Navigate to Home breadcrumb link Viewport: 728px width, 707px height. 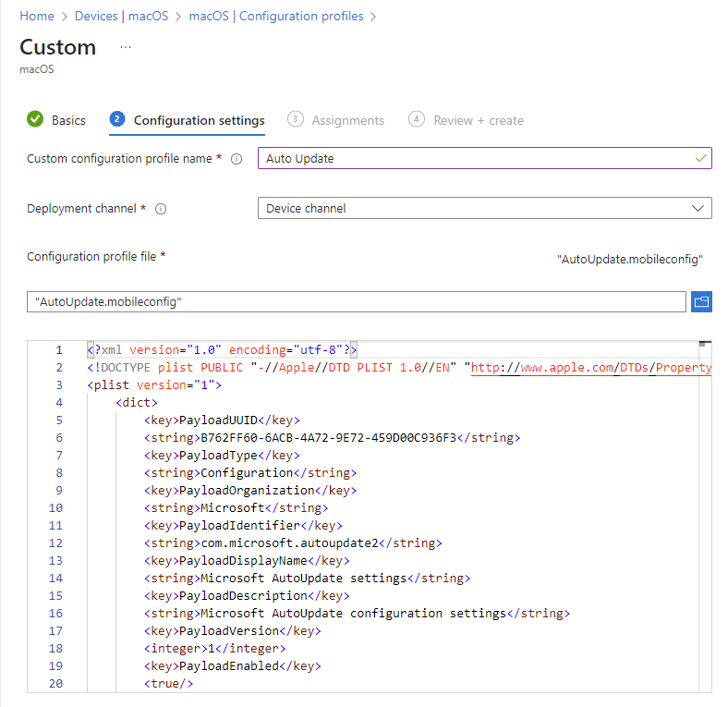pos(37,17)
